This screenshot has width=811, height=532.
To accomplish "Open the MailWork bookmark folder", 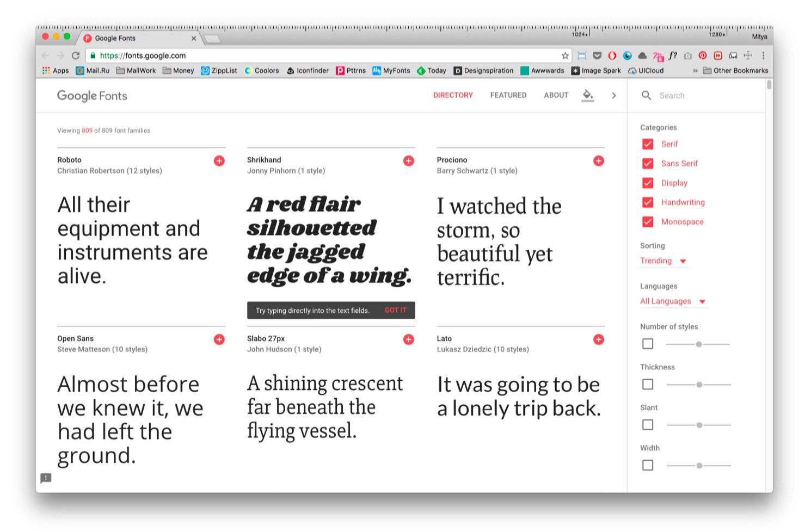I will [x=136, y=71].
